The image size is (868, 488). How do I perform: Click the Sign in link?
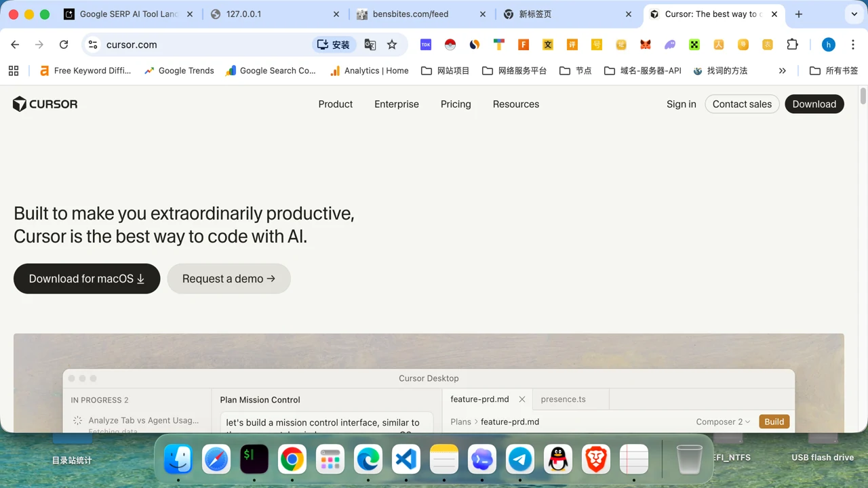pyautogui.click(x=682, y=104)
